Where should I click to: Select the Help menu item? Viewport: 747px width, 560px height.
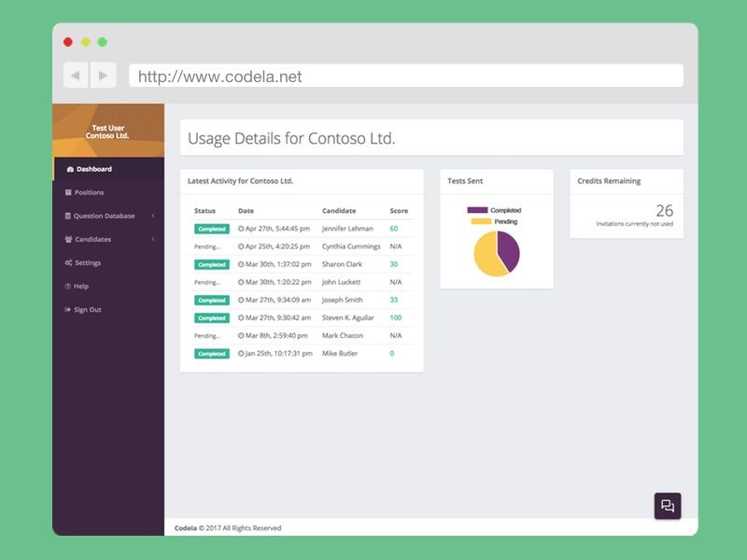coord(83,286)
